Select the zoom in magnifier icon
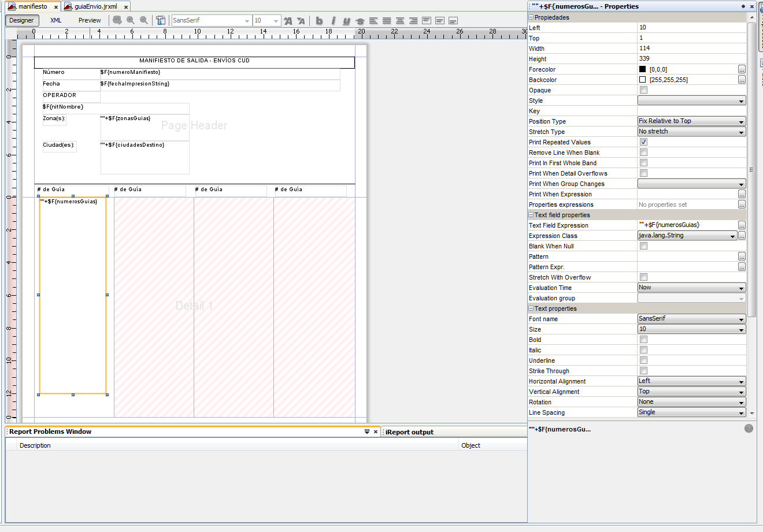The image size is (763, 532). (x=130, y=21)
